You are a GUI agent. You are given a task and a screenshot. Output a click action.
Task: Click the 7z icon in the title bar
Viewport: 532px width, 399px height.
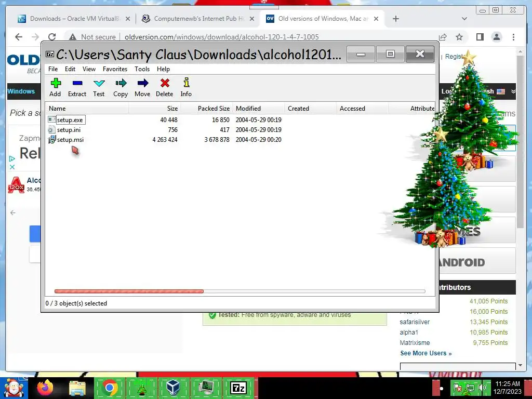tap(50, 54)
